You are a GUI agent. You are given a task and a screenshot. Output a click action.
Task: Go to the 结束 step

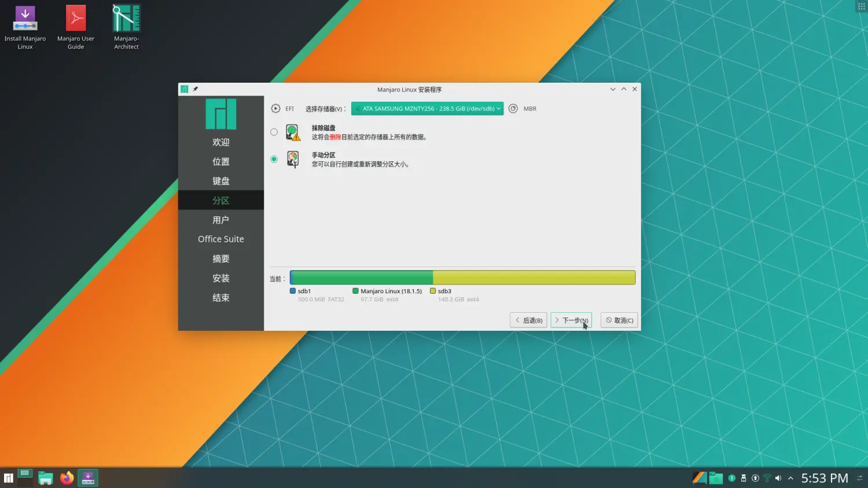[x=221, y=298]
